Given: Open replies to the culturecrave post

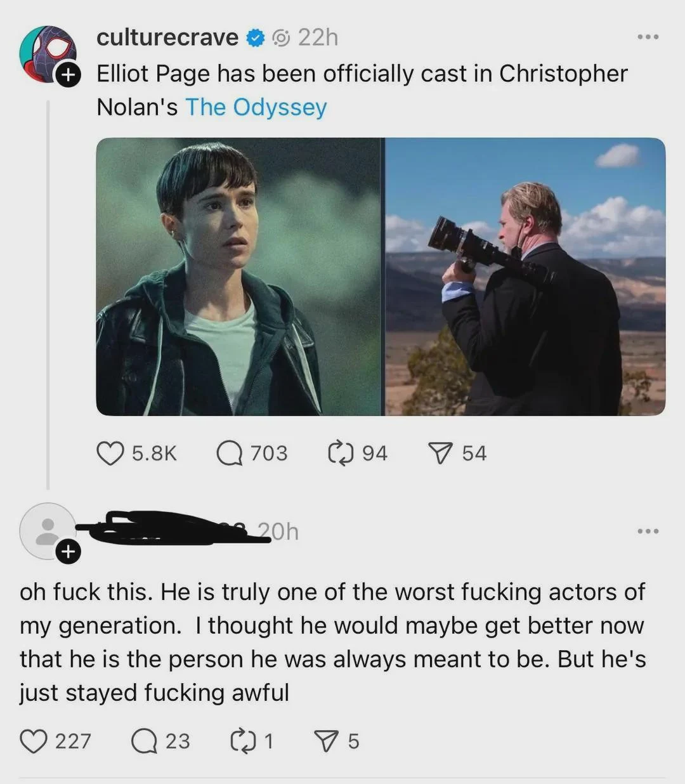Looking at the screenshot, I should tap(230, 453).
